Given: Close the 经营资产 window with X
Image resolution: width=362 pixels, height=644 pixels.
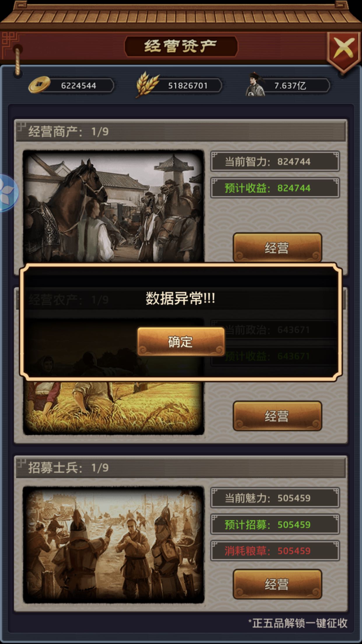Looking at the screenshot, I should (344, 49).
